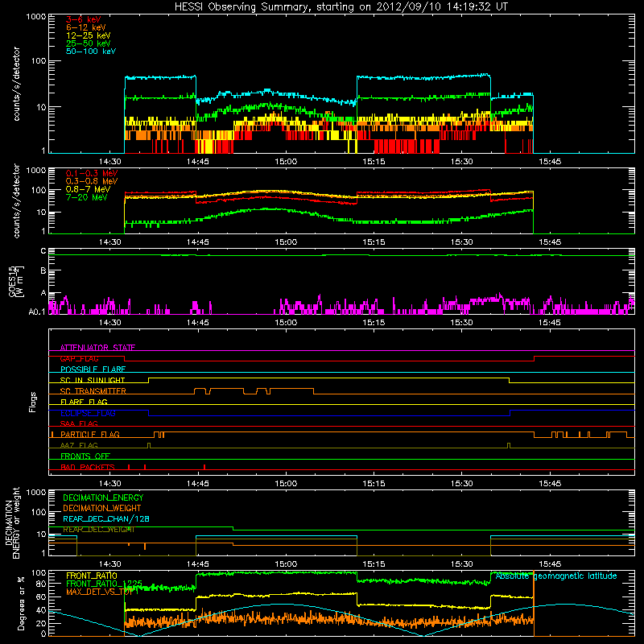This screenshot has height=644, width=644.
Task: Click the 0.8-7 MeV legend label
Action: [89, 189]
